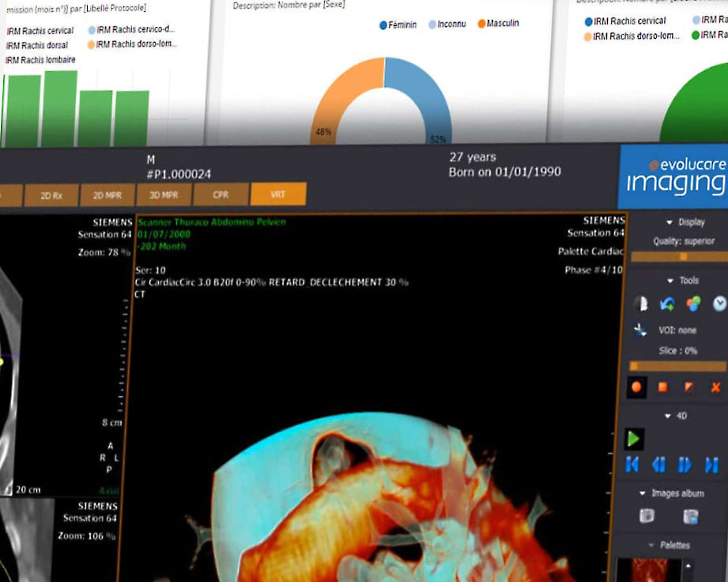Click the "Phase #4/10" overlay text
The height and width of the screenshot is (582, 728).
[x=594, y=270]
